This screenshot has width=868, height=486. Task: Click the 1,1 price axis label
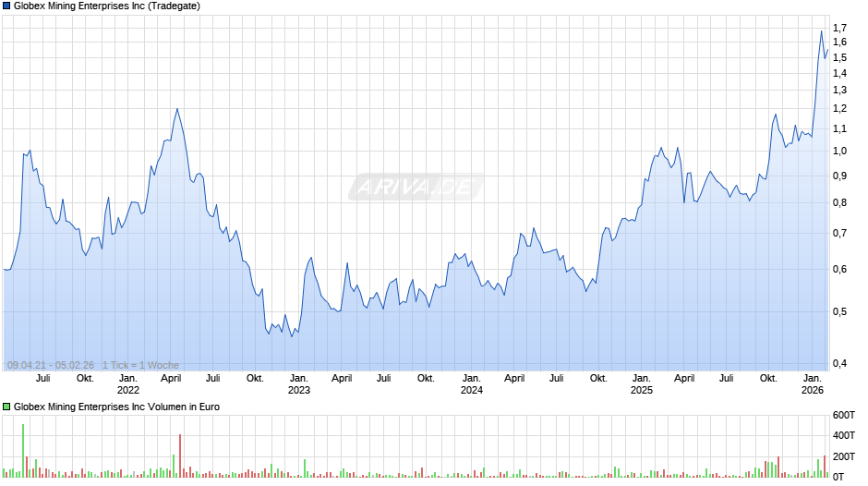839,129
